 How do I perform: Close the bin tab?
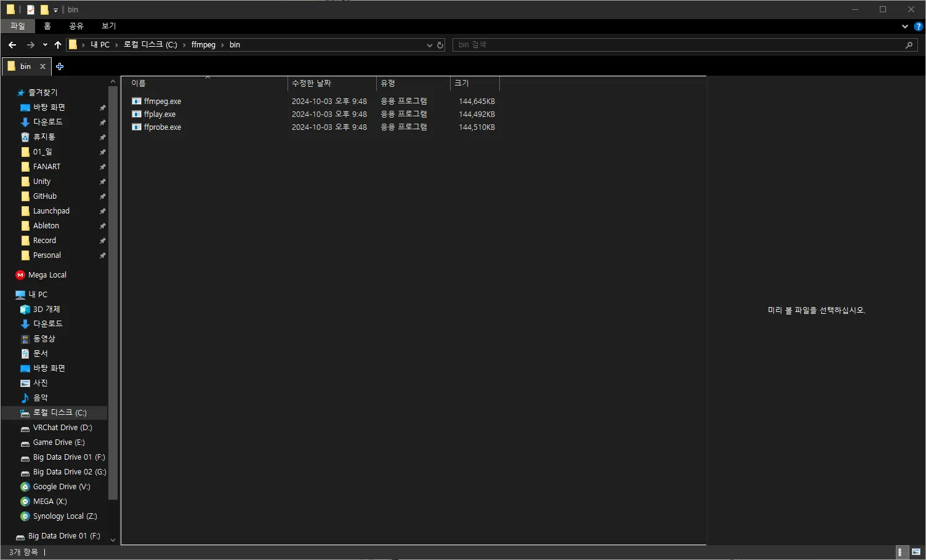coord(42,66)
